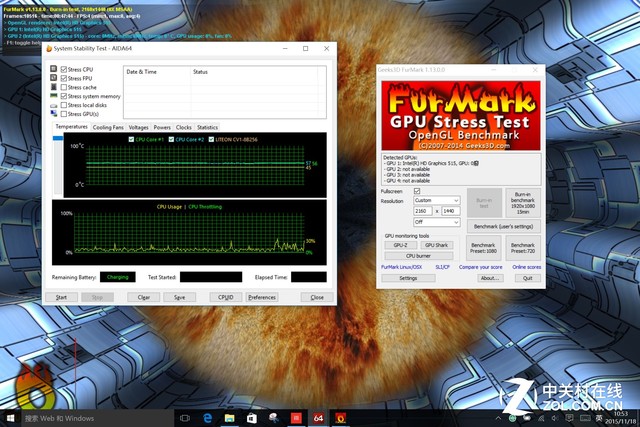Toggle CPU Core #1 graph legend checkbox
Screen dimensions: 640x427
(132, 139)
